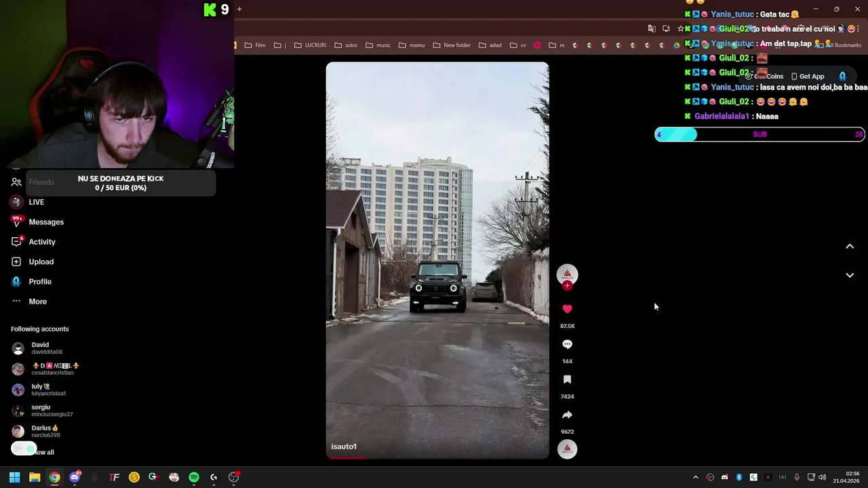Like the video with the heart icon

tap(567, 309)
